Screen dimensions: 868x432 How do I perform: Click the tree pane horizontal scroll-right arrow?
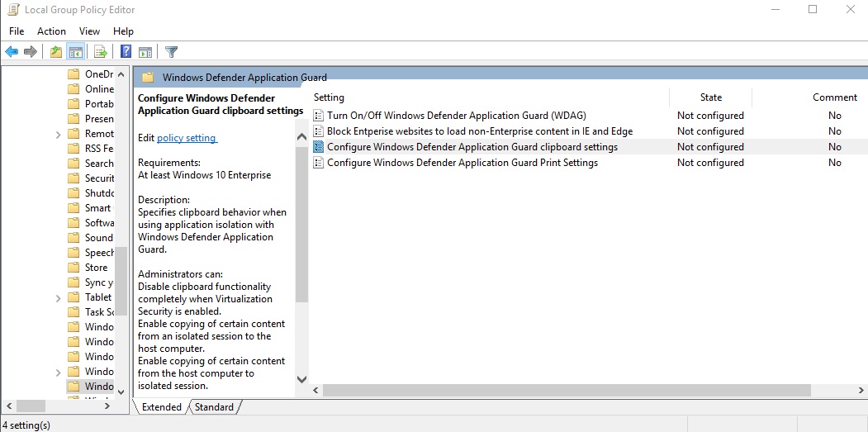coord(107,406)
